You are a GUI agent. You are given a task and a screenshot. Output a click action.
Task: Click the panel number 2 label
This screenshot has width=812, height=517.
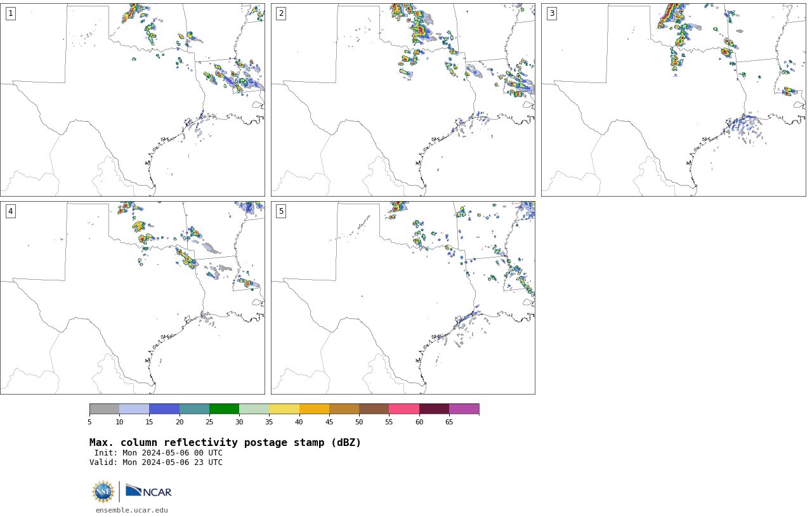(x=281, y=13)
